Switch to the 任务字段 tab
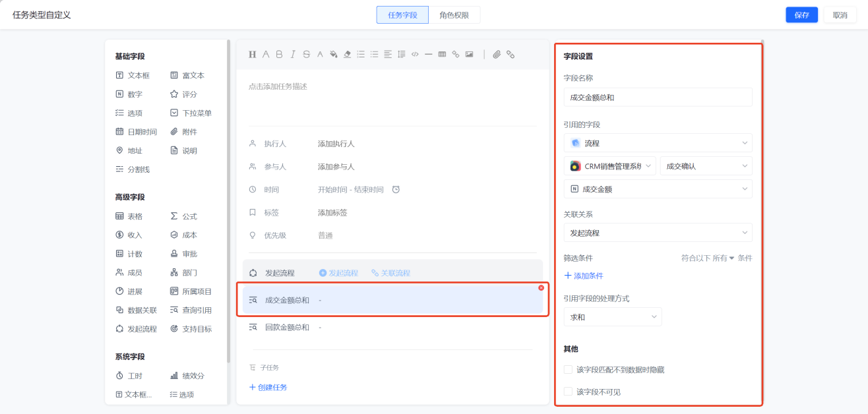 (402, 15)
